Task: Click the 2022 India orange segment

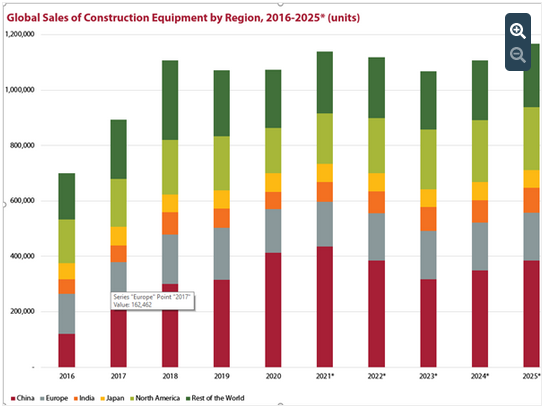Action: 376,202
